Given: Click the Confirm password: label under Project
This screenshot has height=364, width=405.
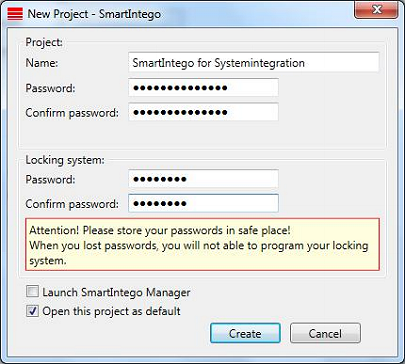Looking at the screenshot, I should 72,113.
